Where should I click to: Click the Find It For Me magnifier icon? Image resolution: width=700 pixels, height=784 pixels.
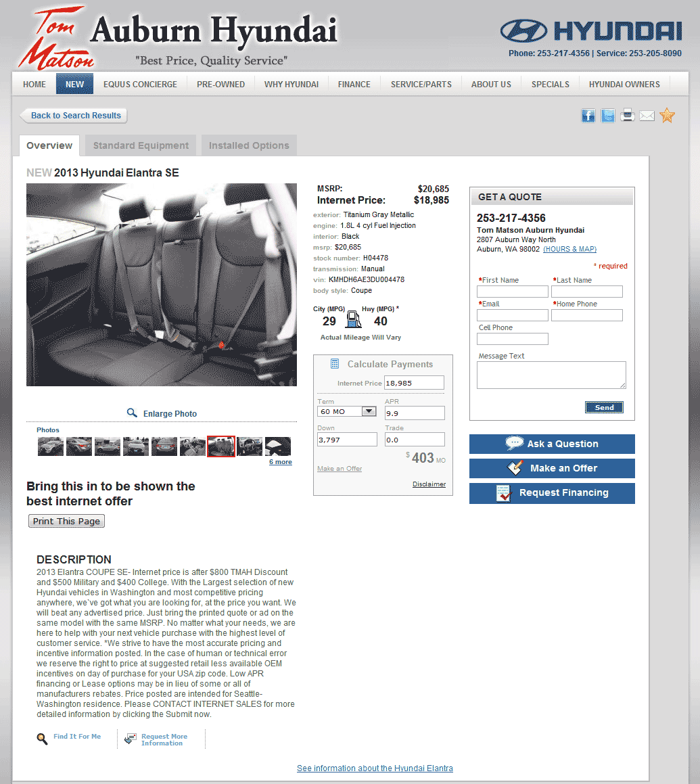(x=43, y=739)
